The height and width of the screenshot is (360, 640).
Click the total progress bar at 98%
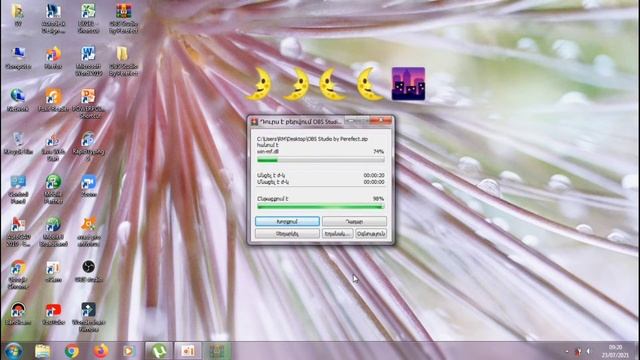320,207
